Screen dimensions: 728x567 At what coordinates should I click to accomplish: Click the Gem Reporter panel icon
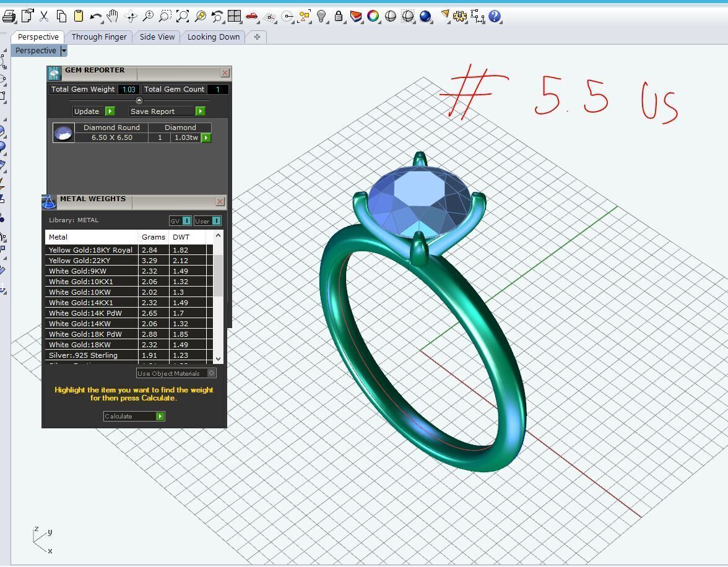(x=54, y=73)
